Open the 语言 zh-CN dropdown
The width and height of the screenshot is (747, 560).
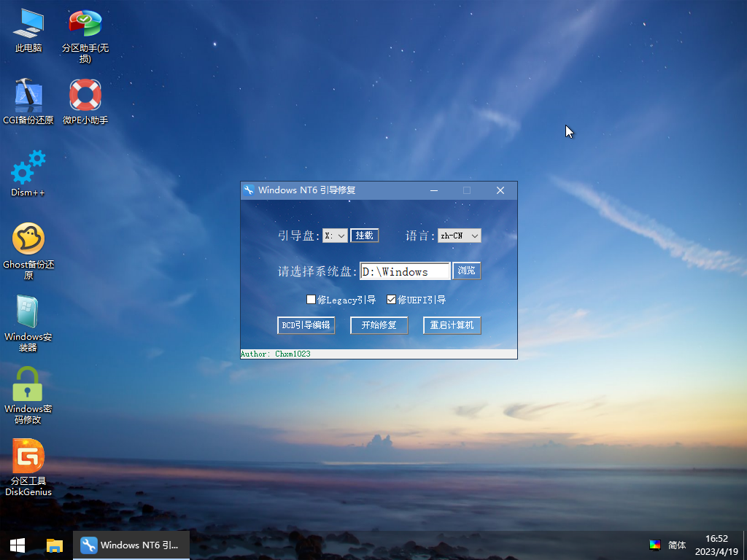click(460, 236)
